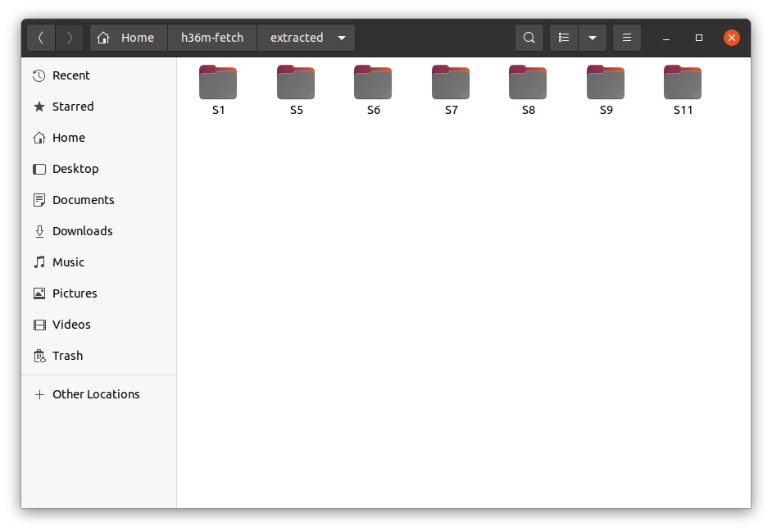Open Starred in the sidebar

(x=98, y=107)
